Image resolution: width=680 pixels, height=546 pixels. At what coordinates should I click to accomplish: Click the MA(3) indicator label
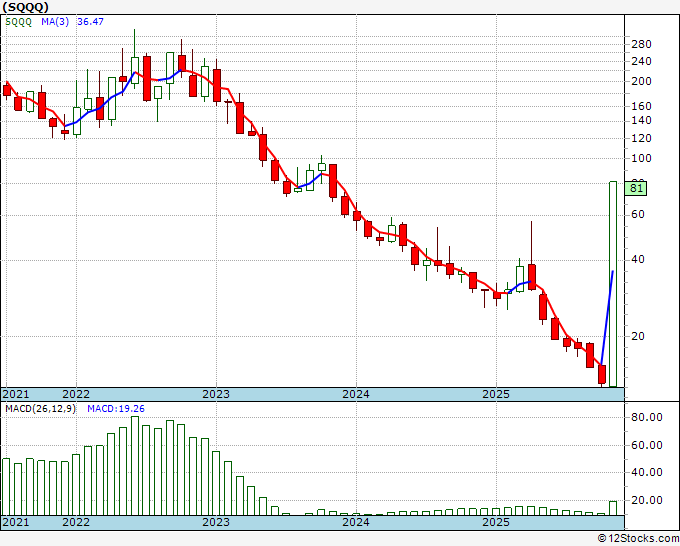(55, 22)
